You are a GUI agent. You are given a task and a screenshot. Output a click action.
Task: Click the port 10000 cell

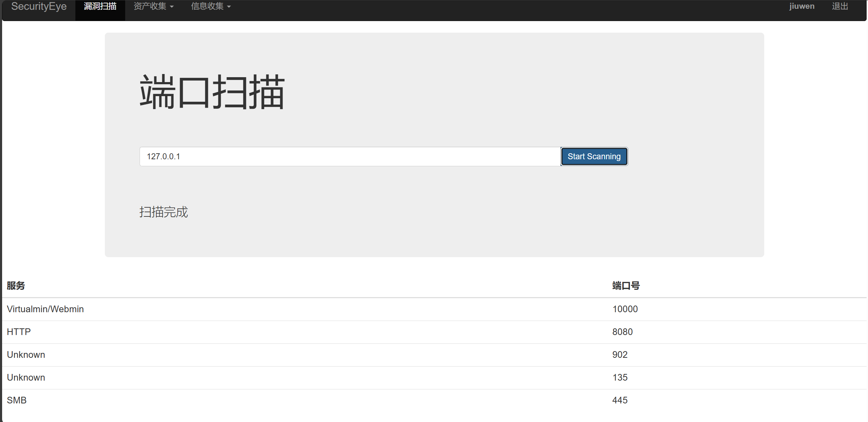625,309
